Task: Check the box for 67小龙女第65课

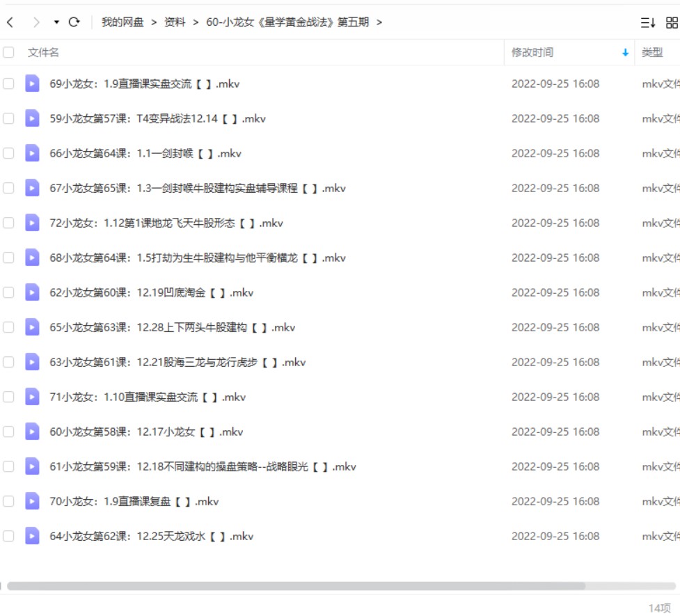Action: click(8, 188)
